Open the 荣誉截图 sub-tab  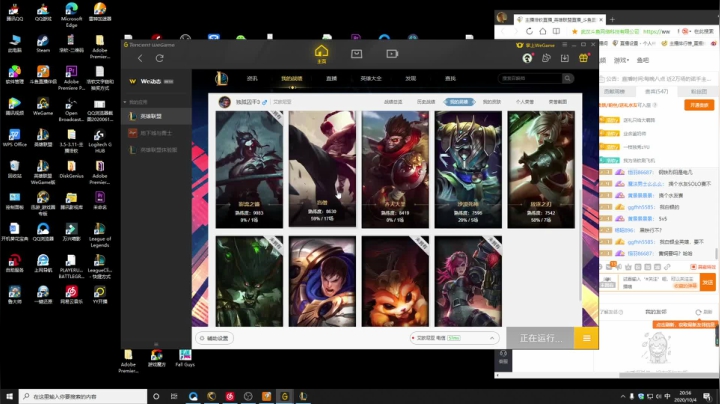(x=557, y=102)
